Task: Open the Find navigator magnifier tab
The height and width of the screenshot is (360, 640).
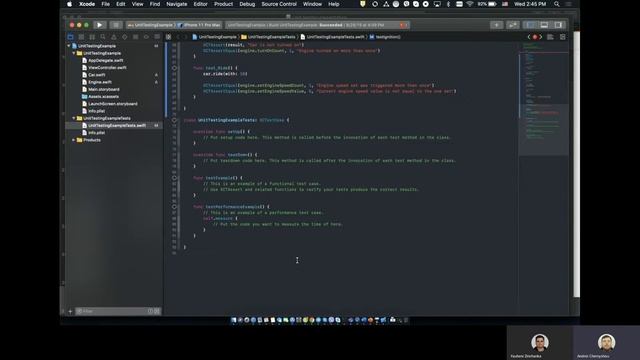Action: click(103, 37)
